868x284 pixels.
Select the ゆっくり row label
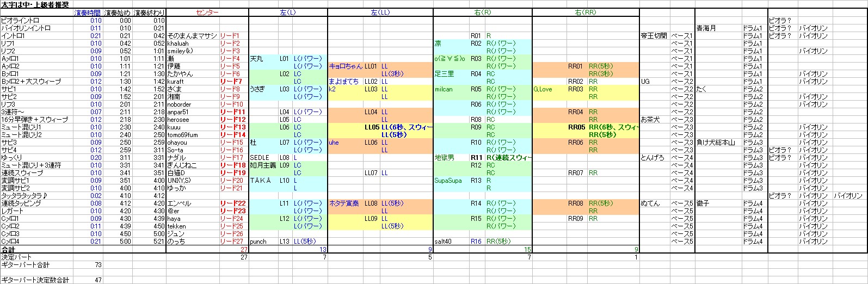coord(37,157)
